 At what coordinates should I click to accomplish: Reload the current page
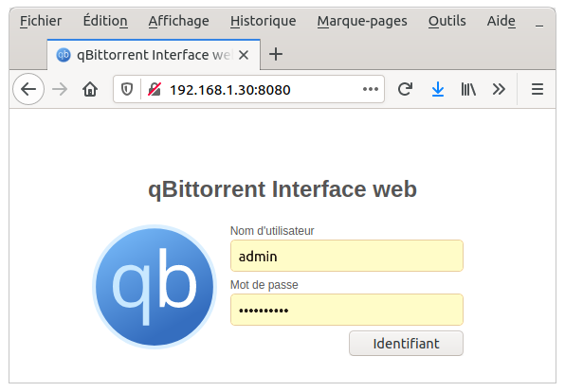point(405,89)
